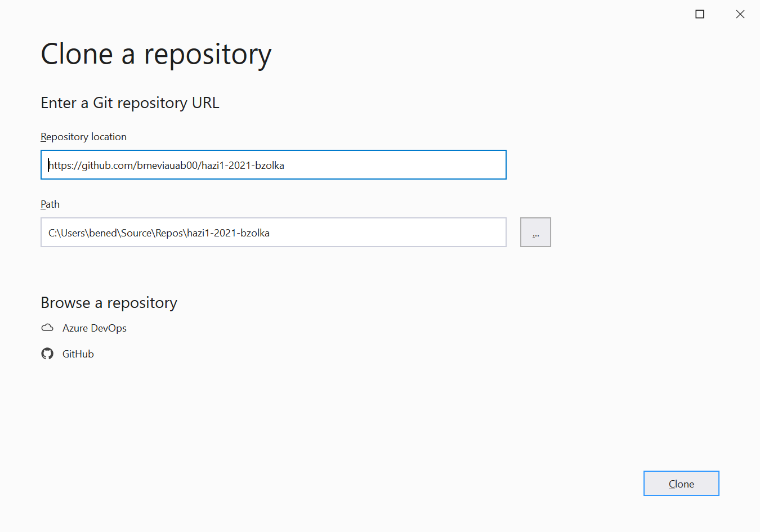Connect to Azure DevOps to browse repositories
This screenshot has height=532, width=760.
pos(94,328)
